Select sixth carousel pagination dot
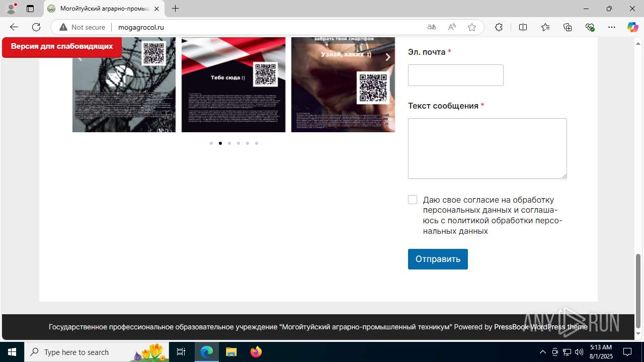The width and height of the screenshot is (644, 362). click(x=257, y=143)
